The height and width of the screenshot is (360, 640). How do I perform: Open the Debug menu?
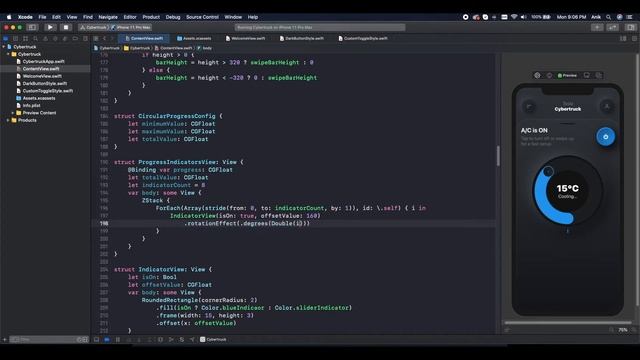click(x=173, y=17)
